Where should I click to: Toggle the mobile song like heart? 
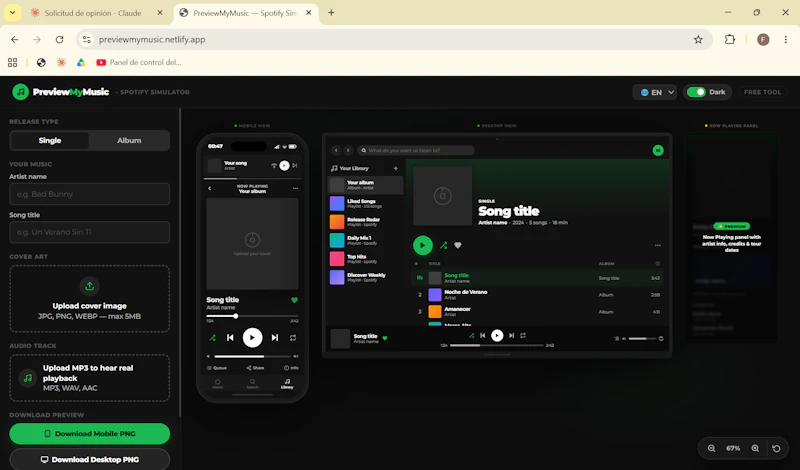pos(294,300)
